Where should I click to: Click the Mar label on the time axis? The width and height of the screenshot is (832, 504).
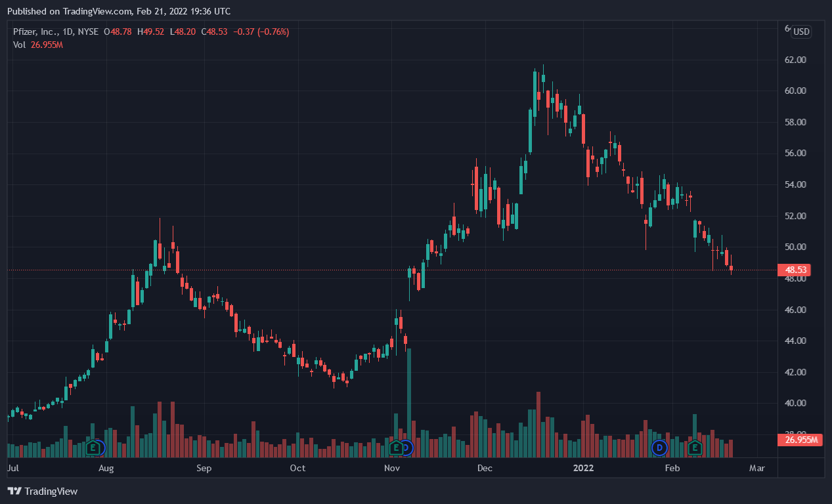756,468
